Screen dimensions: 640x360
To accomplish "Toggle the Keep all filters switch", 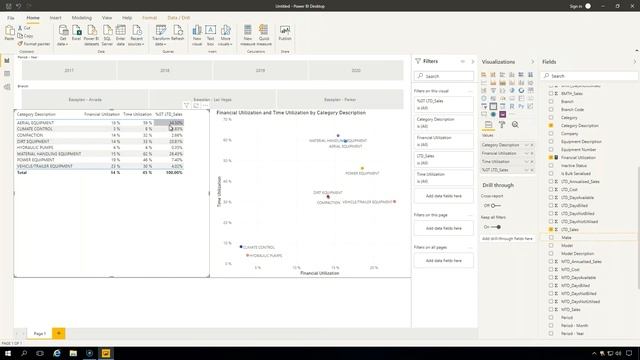I will (496, 227).
